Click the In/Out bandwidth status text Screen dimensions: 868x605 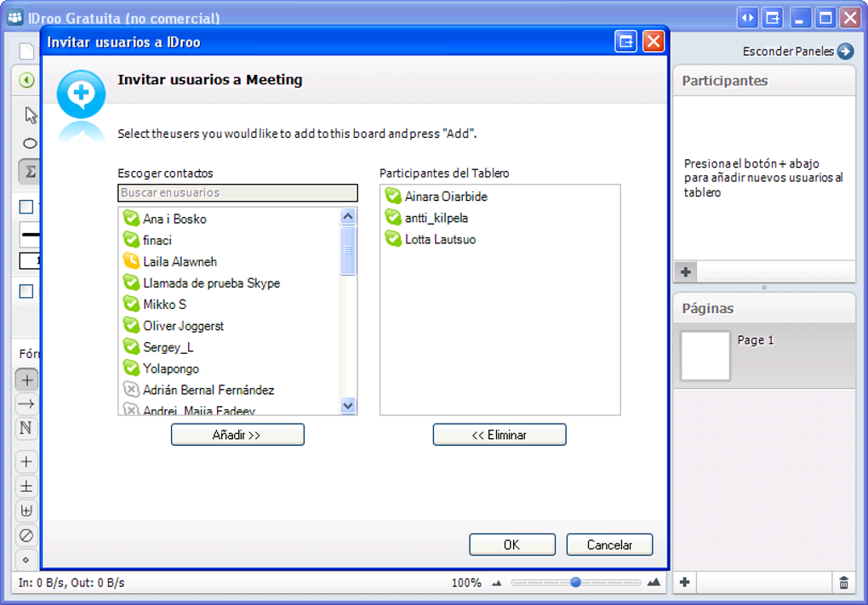[x=71, y=583]
